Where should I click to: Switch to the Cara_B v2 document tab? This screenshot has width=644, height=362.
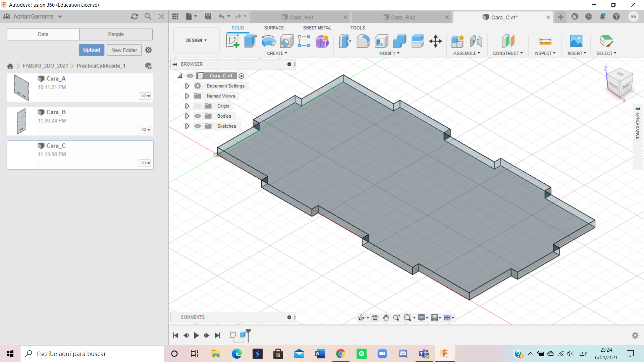[401, 17]
